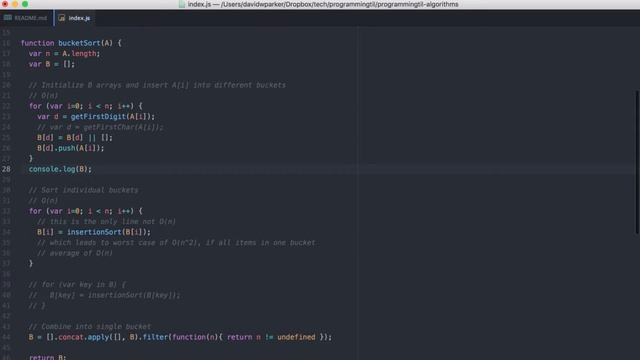Click the vertical scrollbar thumb

pyautogui.click(x=637, y=162)
